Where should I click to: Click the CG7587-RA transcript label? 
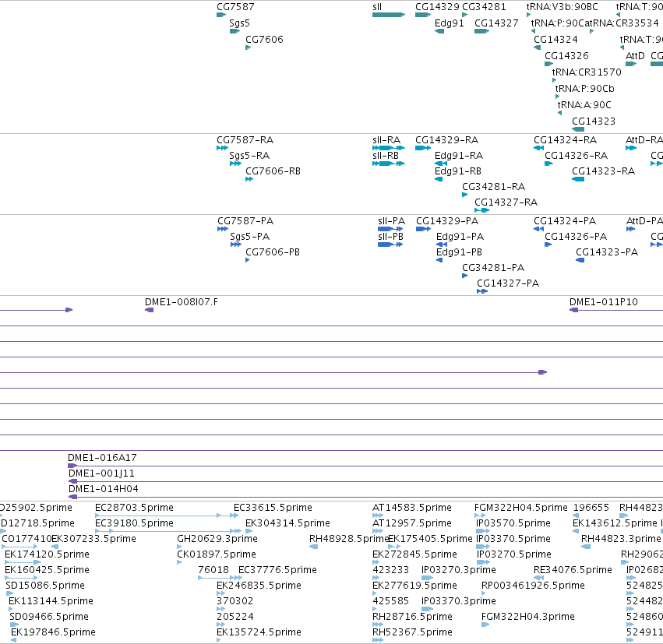tap(245, 140)
